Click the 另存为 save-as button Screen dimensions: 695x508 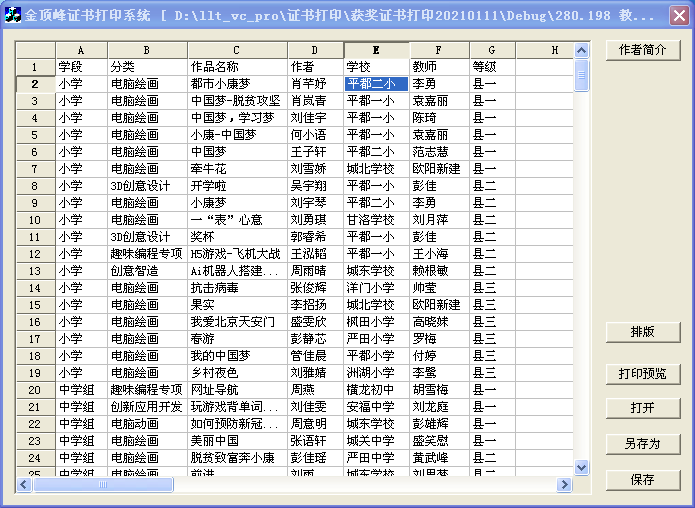[x=643, y=444]
